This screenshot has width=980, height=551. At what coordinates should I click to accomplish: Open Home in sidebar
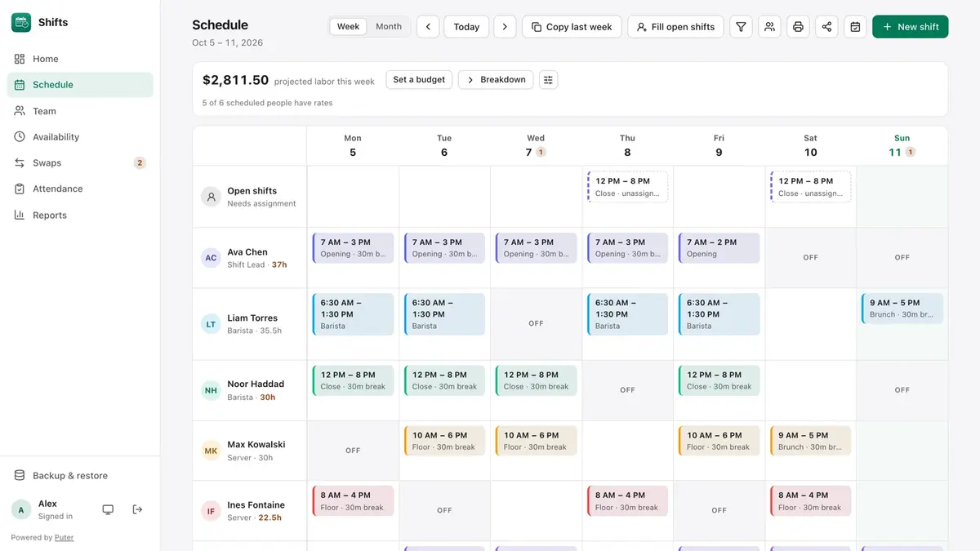pos(80,59)
